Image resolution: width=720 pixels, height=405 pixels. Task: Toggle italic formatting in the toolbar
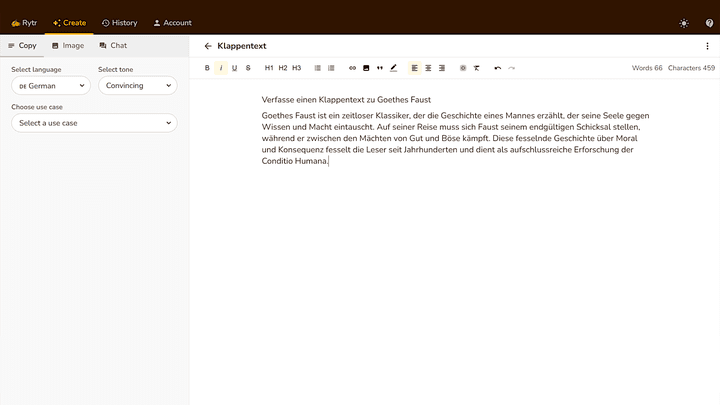tap(221, 68)
